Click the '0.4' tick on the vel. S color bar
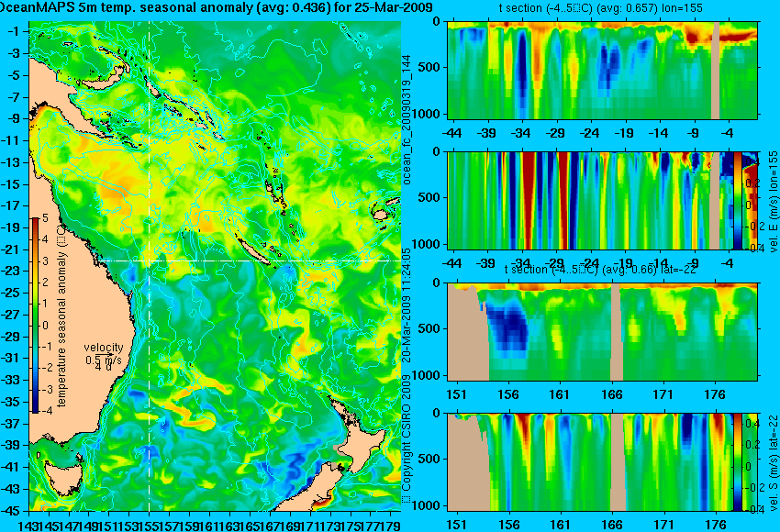This screenshot has width=780, height=532. [x=752, y=423]
